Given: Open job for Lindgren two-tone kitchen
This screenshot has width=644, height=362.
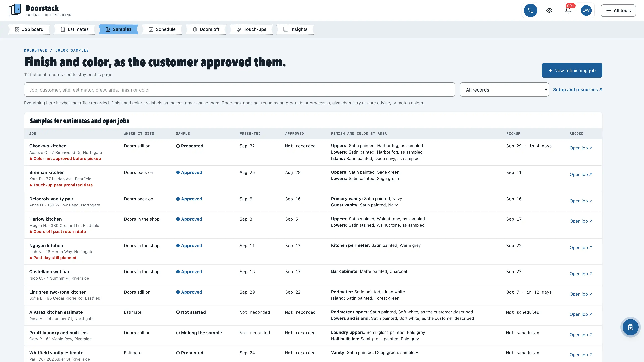Looking at the screenshot, I should tap(581, 294).
